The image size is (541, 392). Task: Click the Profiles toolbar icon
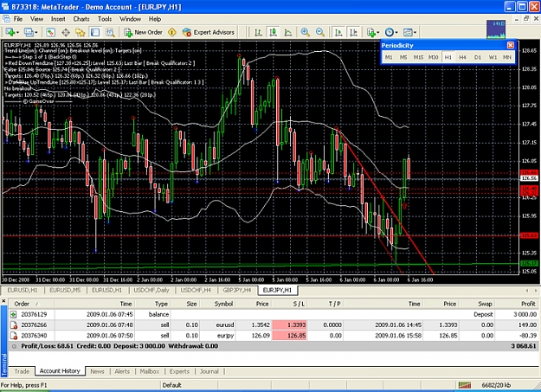click(x=29, y=32)
